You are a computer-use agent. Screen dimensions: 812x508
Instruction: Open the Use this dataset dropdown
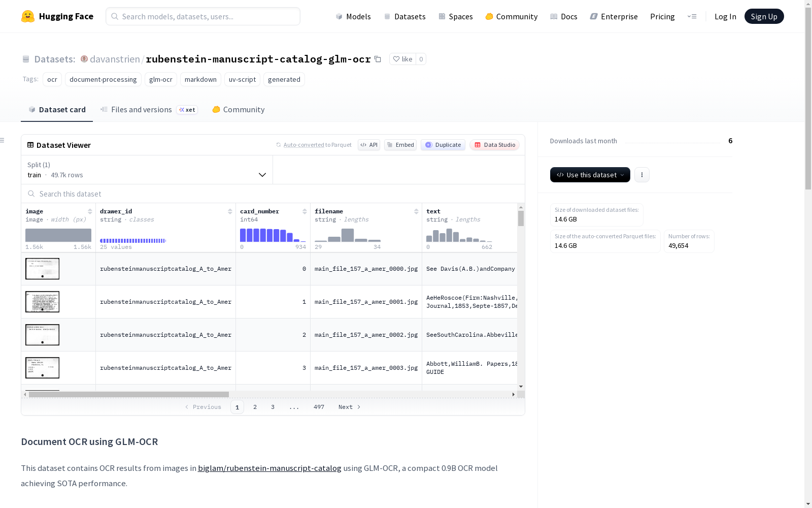tap(590, 175)
